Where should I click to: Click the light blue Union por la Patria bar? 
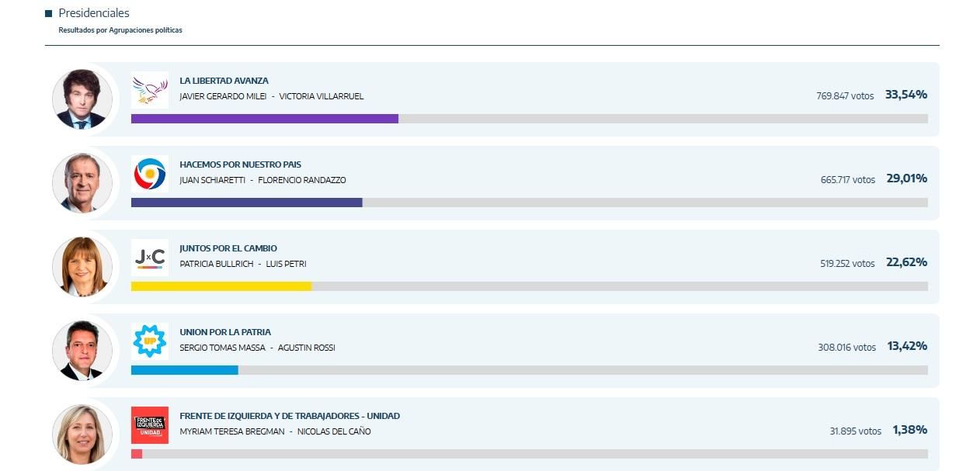click(x=184, y=370)
